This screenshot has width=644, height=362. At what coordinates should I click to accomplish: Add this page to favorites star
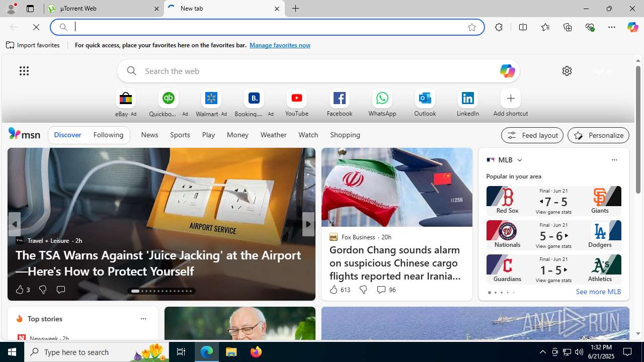(471, 27)
